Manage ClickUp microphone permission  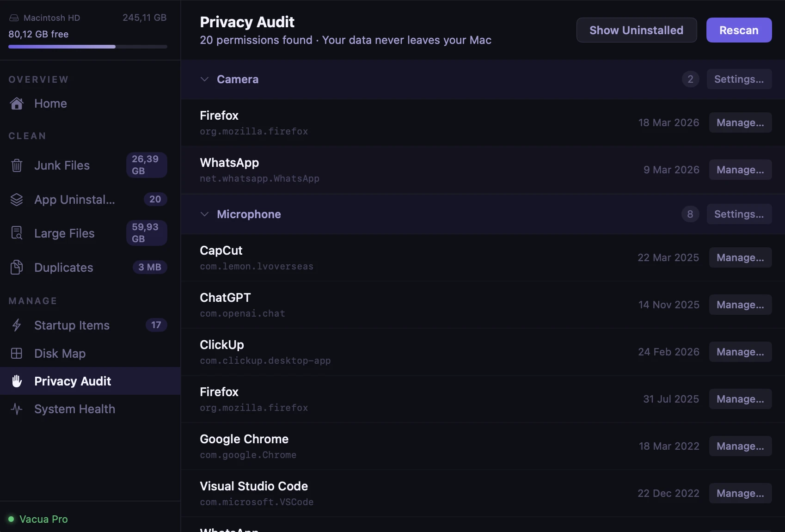click(740, 352)
